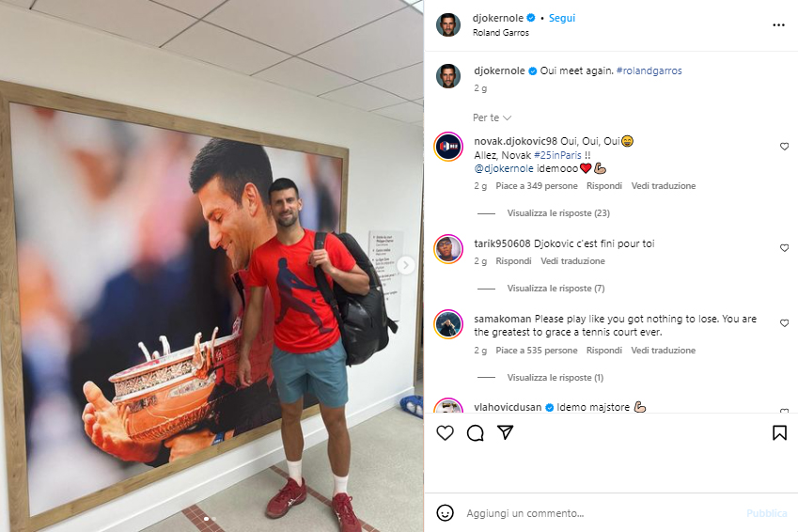Focus the 'Aggiungi un commento...' field
Viewport: 798px width, 532px height.
[x=601, y=513]
